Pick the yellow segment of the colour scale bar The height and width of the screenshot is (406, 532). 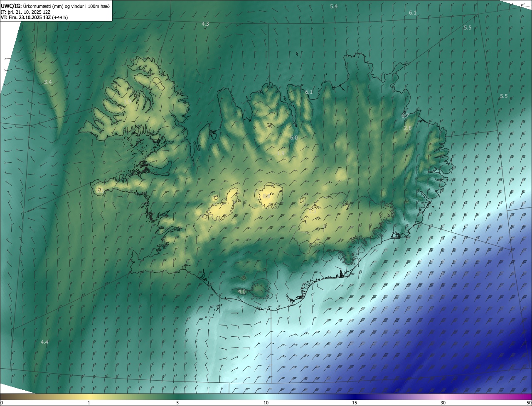89,397
